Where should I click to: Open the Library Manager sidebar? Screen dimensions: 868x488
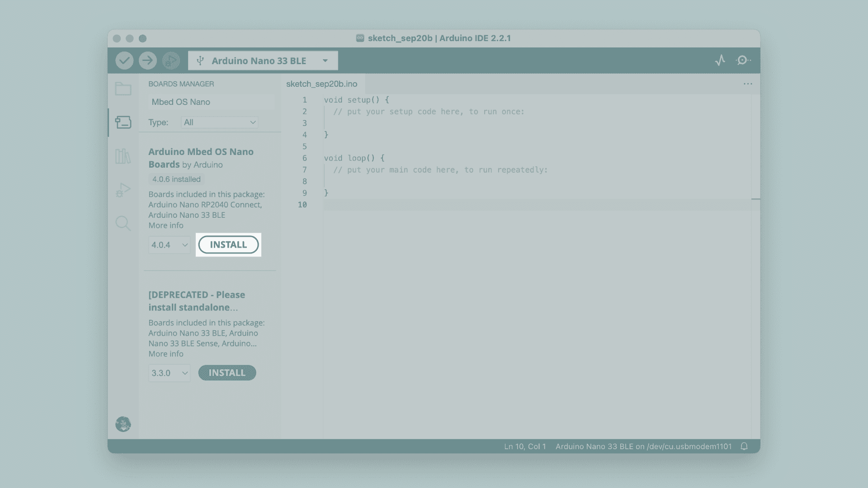click(123, 156)
